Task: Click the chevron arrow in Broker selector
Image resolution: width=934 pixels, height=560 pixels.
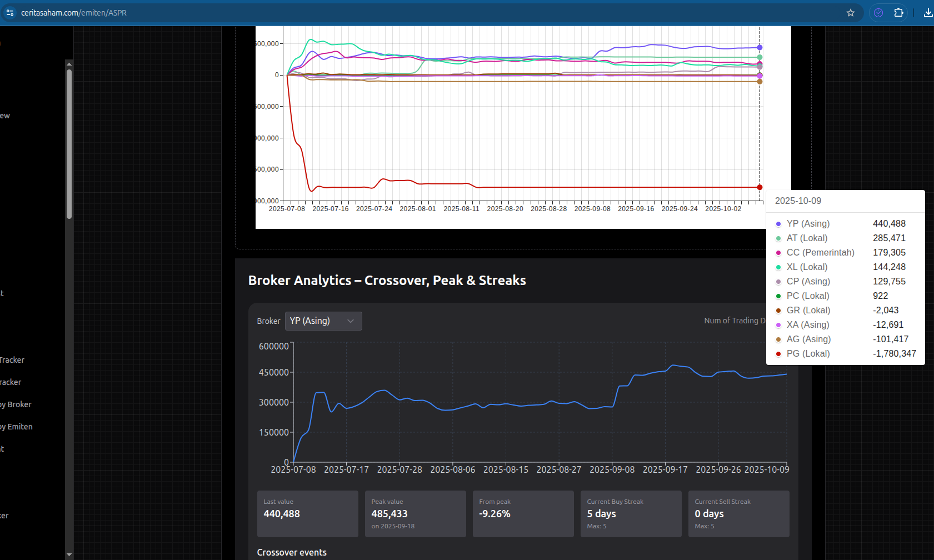Action: point(351,321)
